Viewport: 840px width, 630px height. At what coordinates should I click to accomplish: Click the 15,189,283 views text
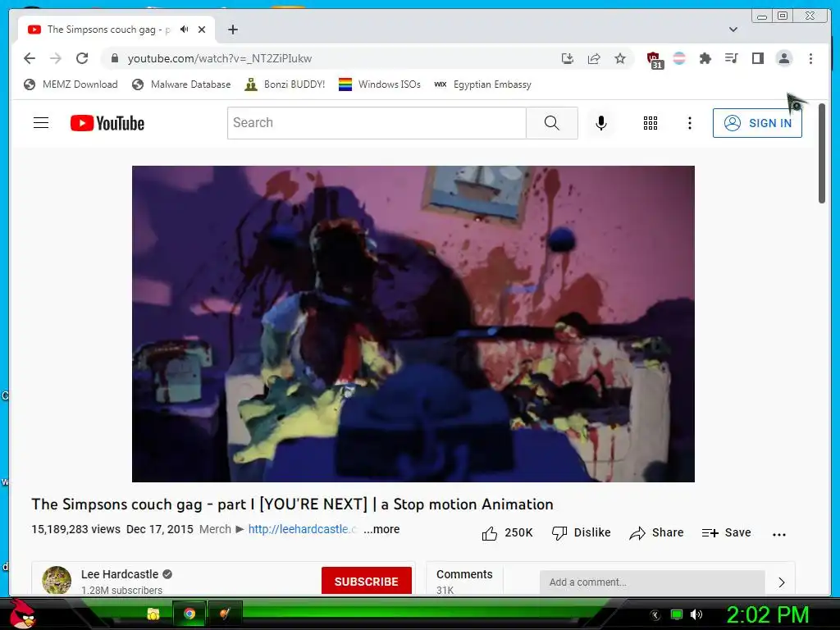[76, 529]
